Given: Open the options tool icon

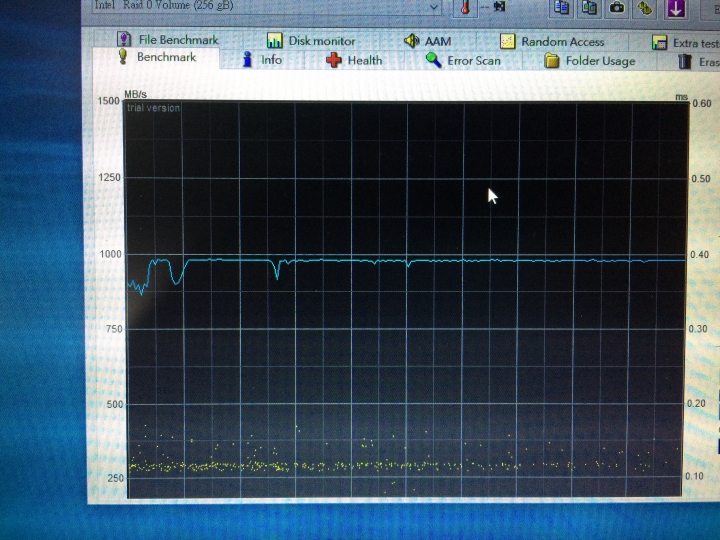Looking at the screenshot, I should [645, 7].
